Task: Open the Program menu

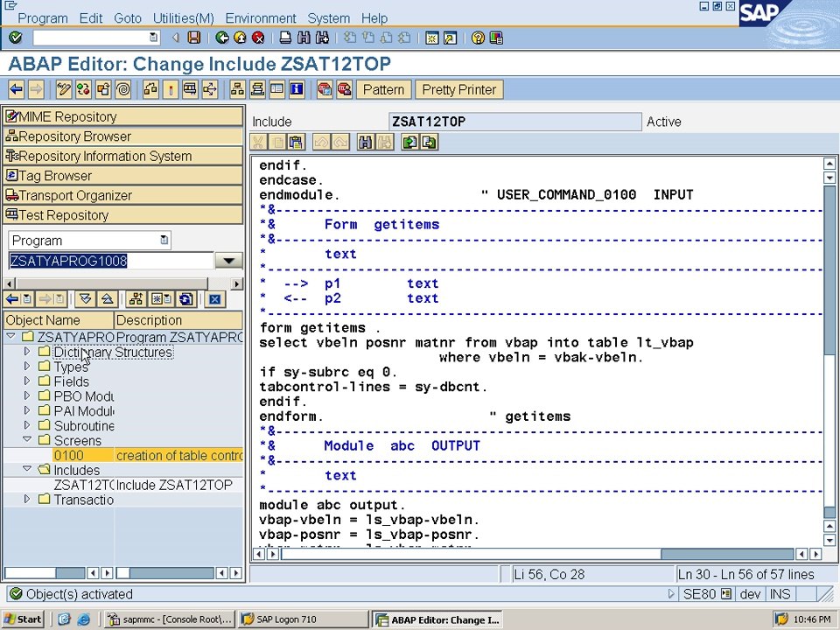Action: (x=43, y=18)
